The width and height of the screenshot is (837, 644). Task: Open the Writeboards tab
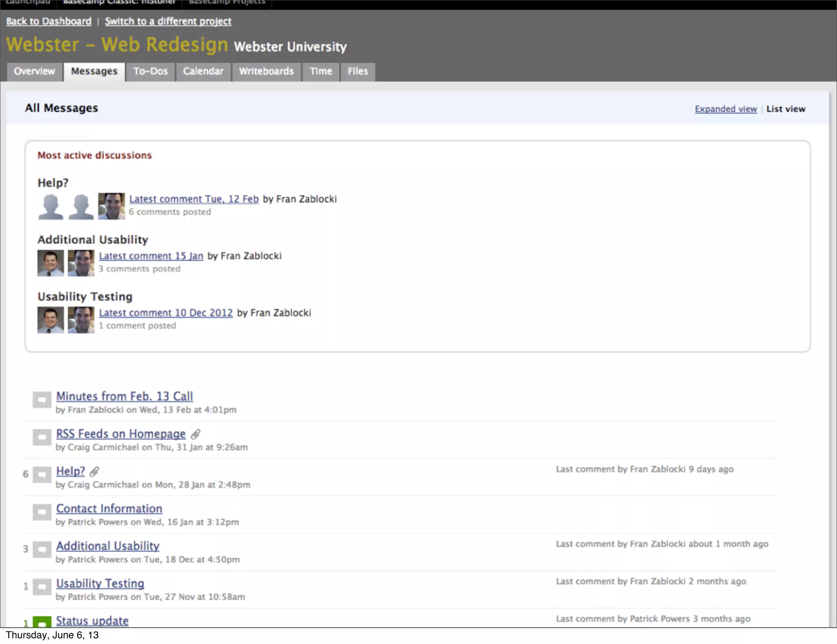coord(266,72)
